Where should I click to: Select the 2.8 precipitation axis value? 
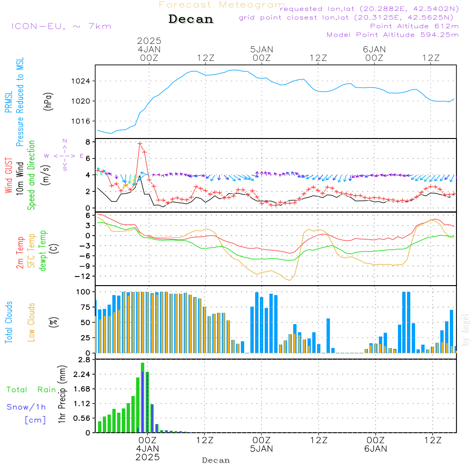pos(84,360)
